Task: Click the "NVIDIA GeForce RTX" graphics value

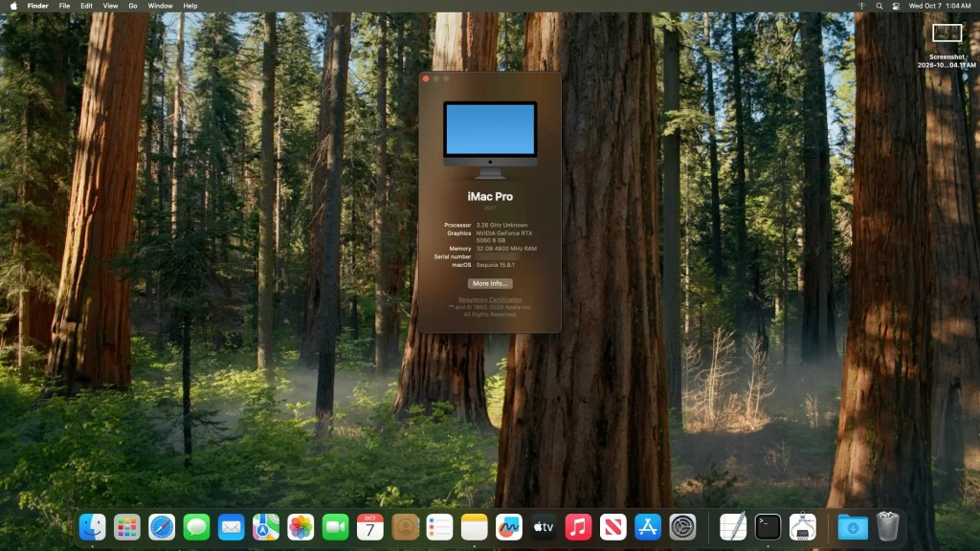Action: pos(504,233)
